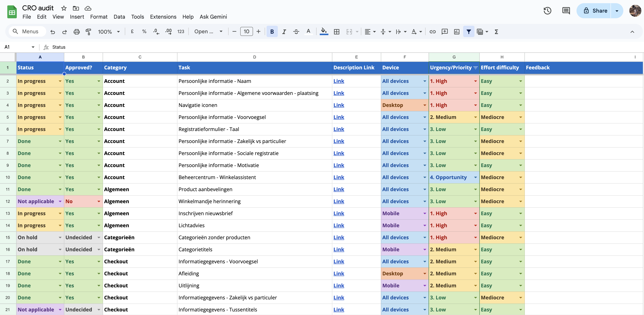Screen dimensions: 644x315
Task: Open the text color picker
Action: tap(308, 32)
